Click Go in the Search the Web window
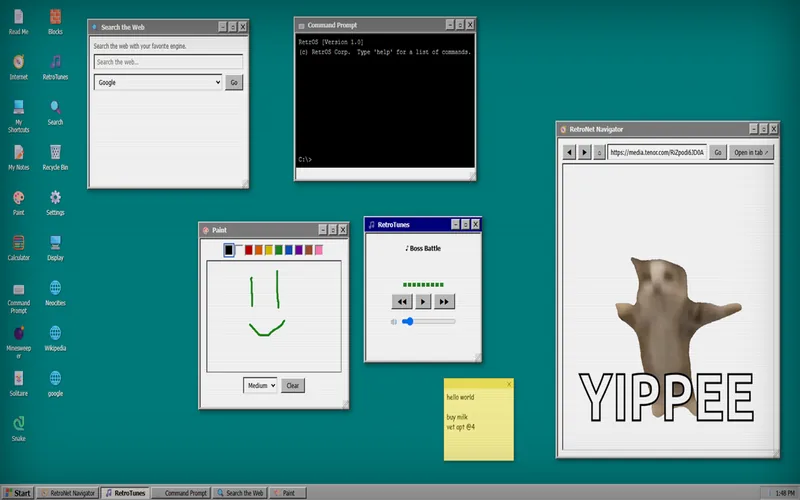 234,82
